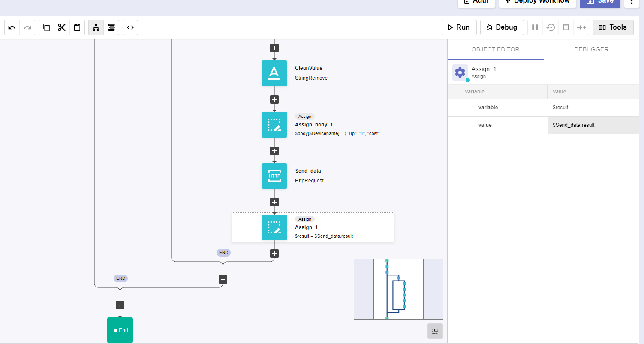
Task: Switch to the OBJECT EDITOR tab
Action: coord(495,49)
